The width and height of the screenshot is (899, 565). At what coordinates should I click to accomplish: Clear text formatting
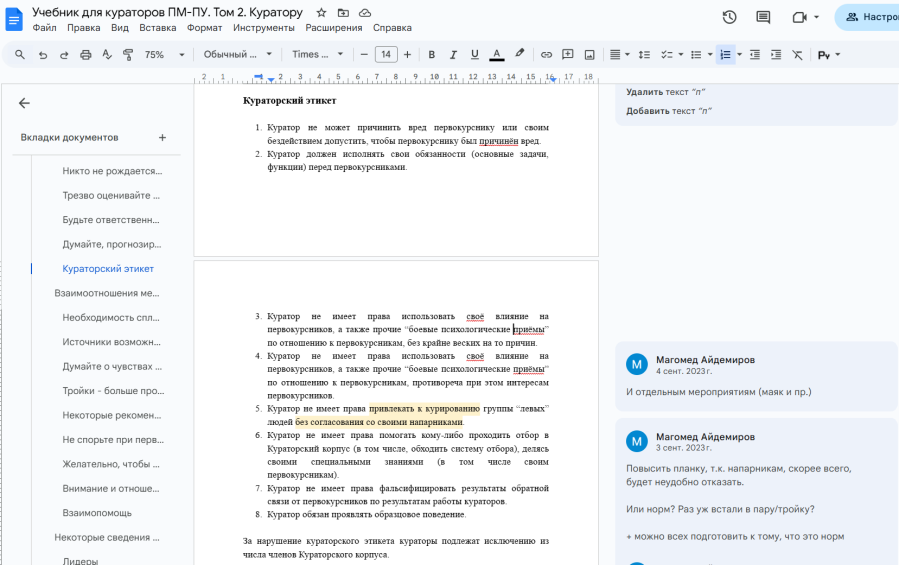797,54
